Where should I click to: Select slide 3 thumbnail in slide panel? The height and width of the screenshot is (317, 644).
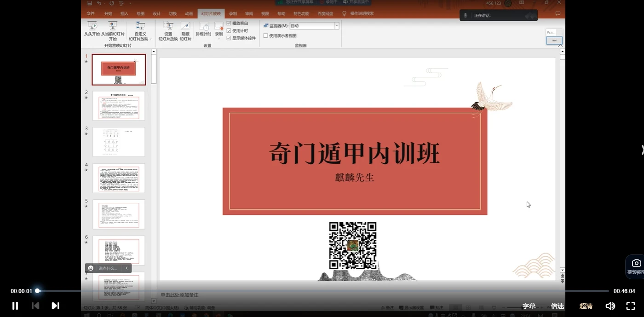point(119,142)
